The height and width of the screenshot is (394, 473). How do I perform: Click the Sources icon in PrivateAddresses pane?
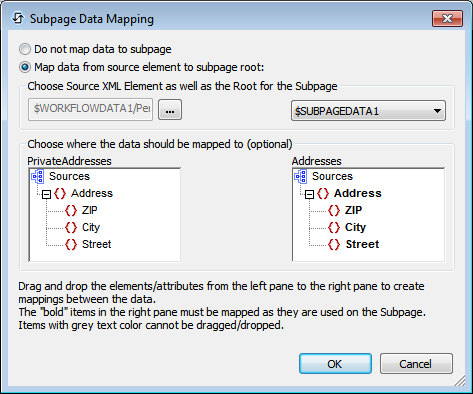coord(38,176)
